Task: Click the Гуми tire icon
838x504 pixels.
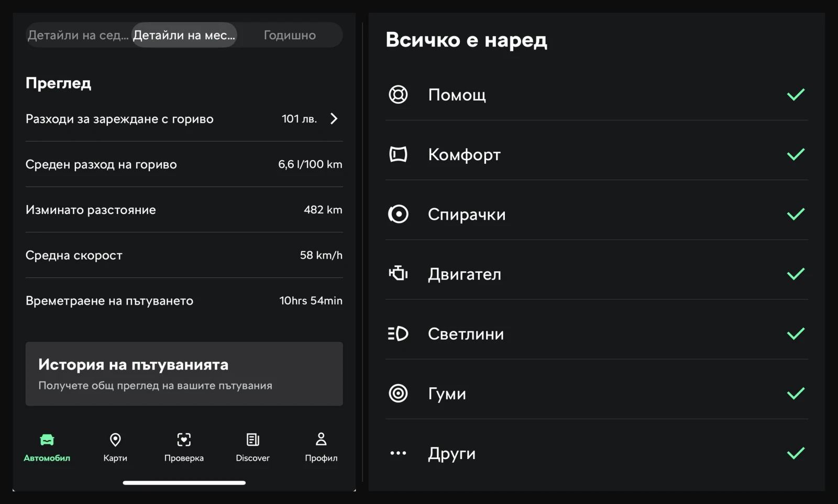Action: click(x=398, y=393)
